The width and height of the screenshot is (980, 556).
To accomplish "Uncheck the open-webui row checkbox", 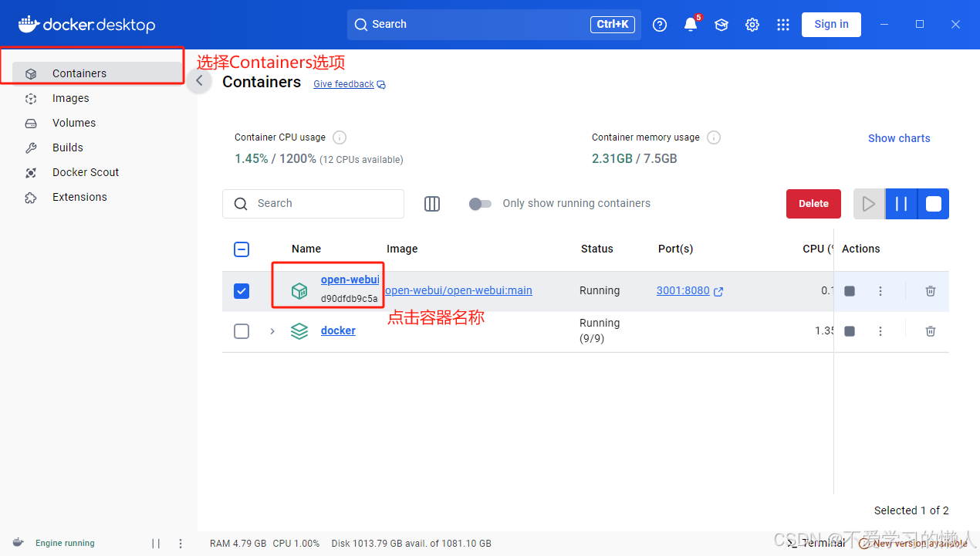I will pos(242,291).
